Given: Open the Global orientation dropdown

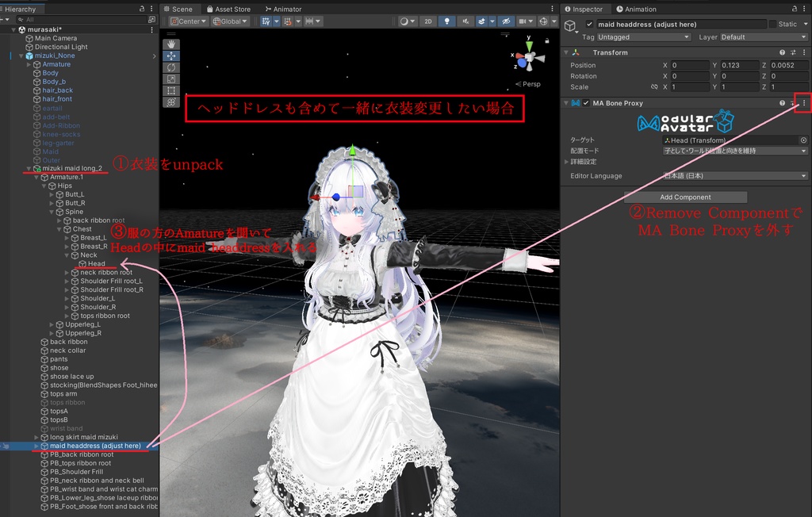Looking at the screenshot, I should pyautogui.click(x=231, y=21).
